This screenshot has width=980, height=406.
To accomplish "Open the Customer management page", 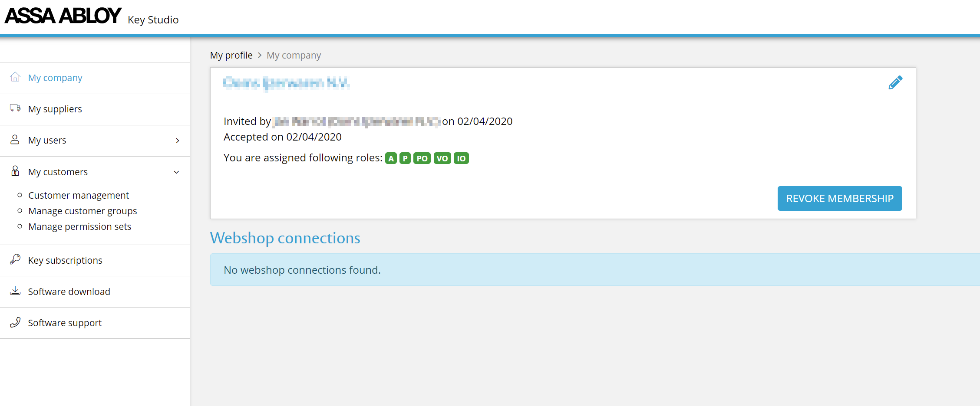I will click(x=78, y=195).
